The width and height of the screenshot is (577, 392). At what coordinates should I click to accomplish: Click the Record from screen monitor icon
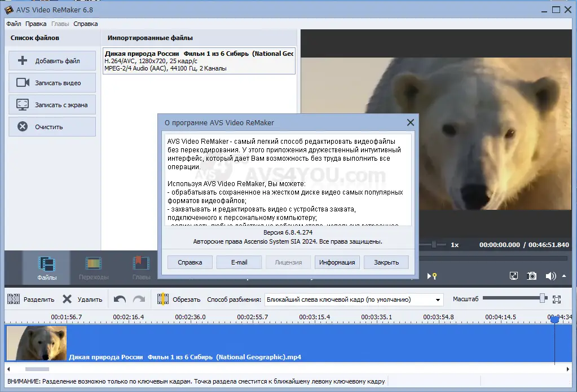(x=23, y=104)
